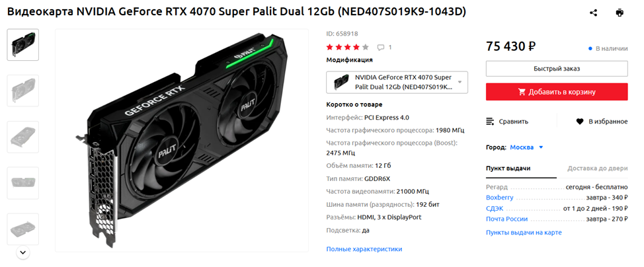Open the Boxberry delivery link
The width and height of the screenshot is (644, 267).
[x=499, y=198]
